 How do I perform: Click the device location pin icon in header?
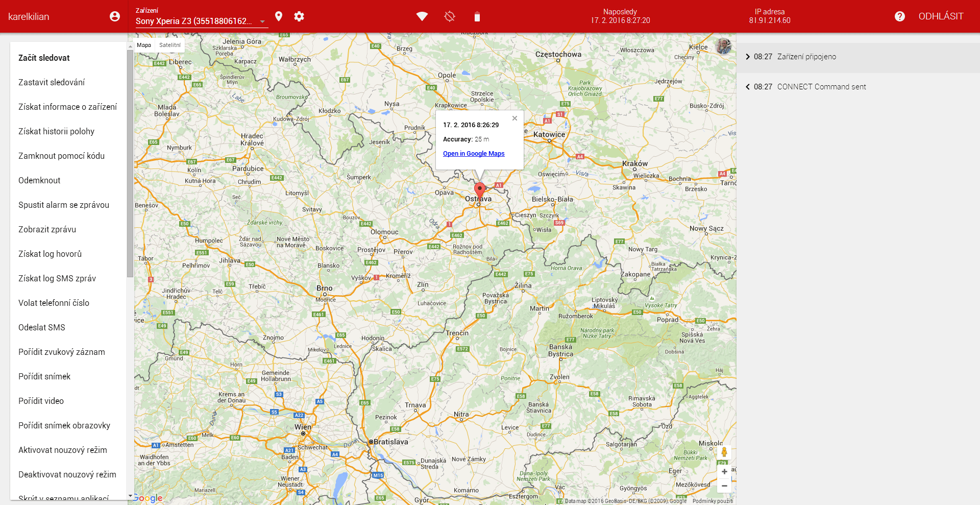279,16
